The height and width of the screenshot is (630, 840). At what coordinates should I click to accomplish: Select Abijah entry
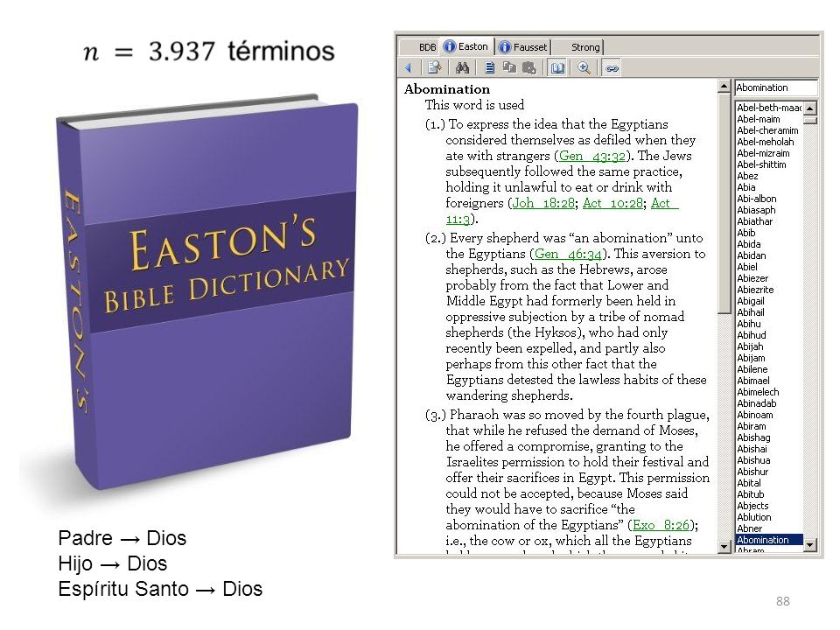click(x=750, y=346)
